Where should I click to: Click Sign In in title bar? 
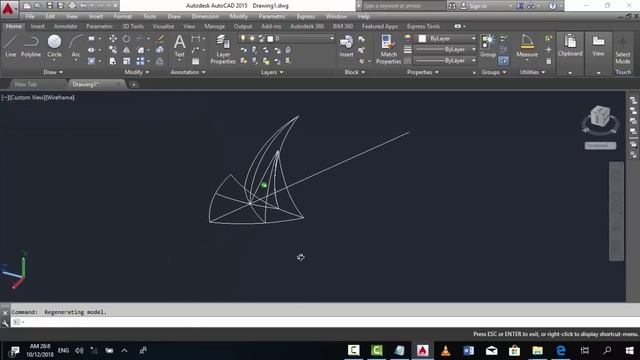pos(478,6)
